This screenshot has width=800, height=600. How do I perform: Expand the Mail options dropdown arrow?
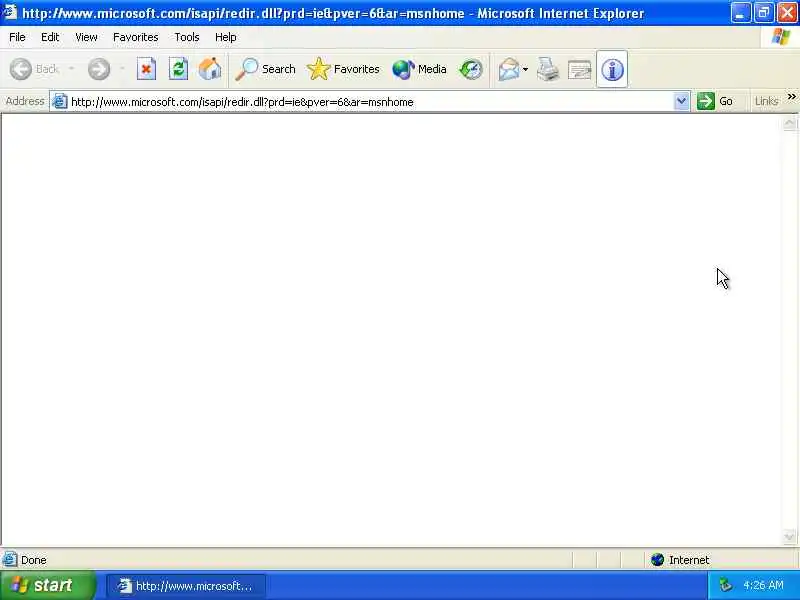click(x=526, y=69)
